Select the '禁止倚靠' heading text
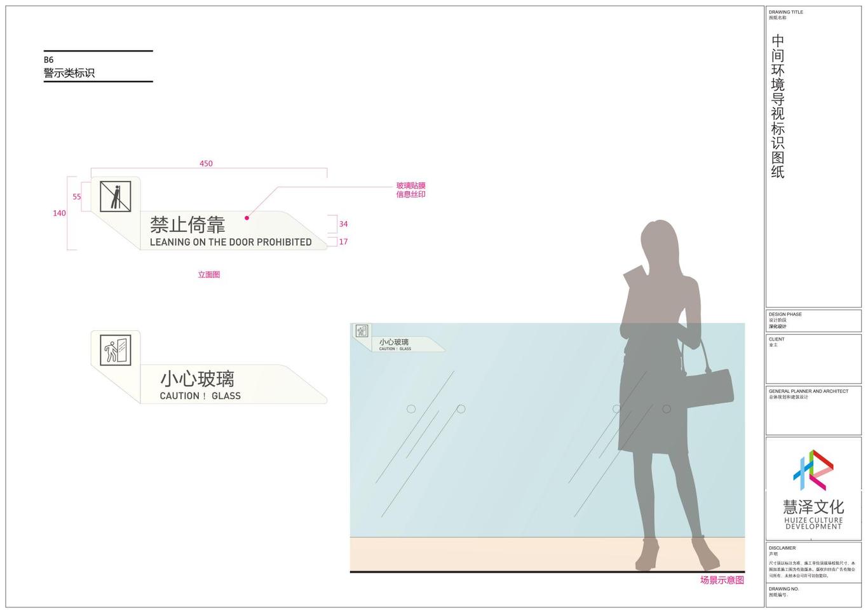 (x=187, y=225)
